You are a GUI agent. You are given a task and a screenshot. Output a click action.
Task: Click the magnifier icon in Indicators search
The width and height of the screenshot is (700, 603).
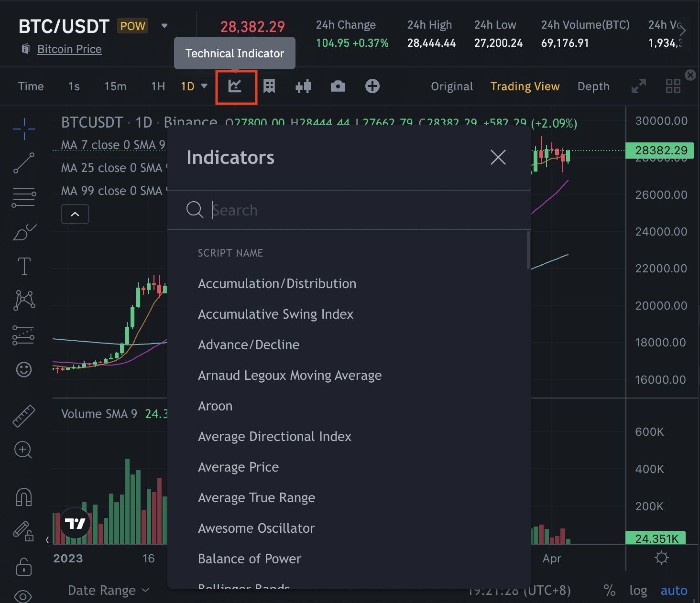(195, 210)
